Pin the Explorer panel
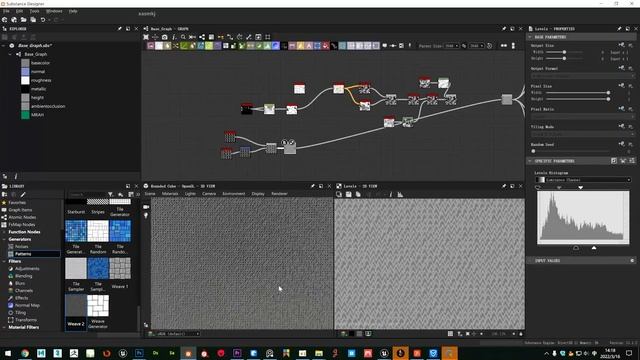The image size is (640, 360). point(120,29)
